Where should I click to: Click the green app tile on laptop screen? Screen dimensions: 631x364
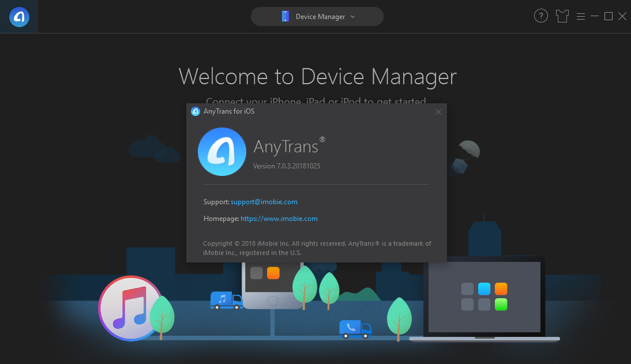pyautogui.click(x=501, y=305)
